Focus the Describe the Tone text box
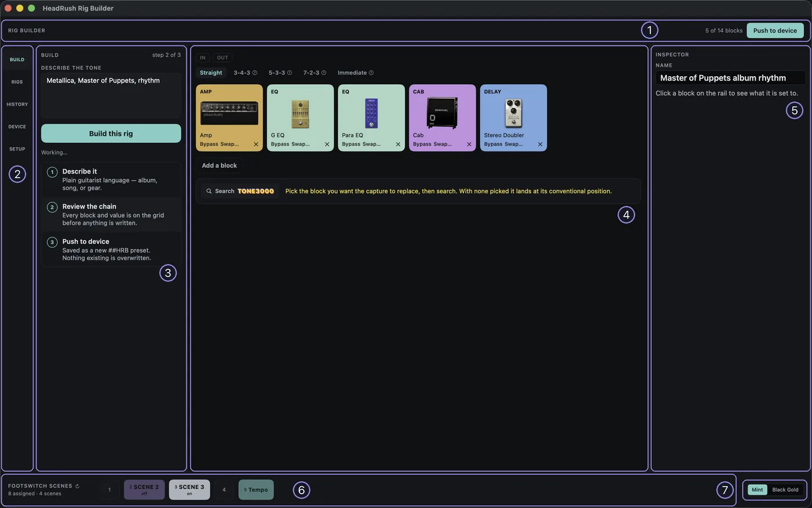 pyautogui.click(x=111, y=96)
